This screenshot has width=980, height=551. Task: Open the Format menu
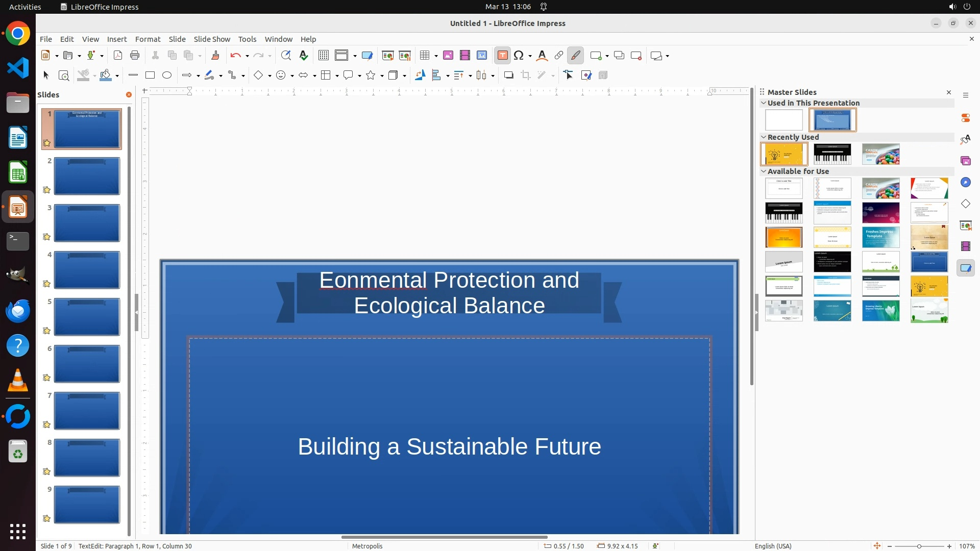coord(148,39)
